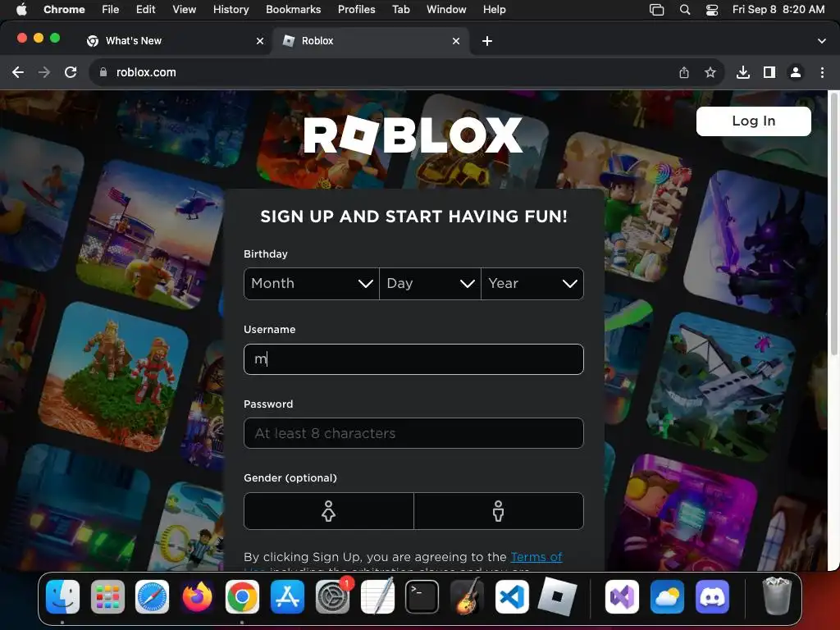The width and height of the screenshot is (840, 630).
Task: Launch the Roblox app from the Dock
Action: 557,597
